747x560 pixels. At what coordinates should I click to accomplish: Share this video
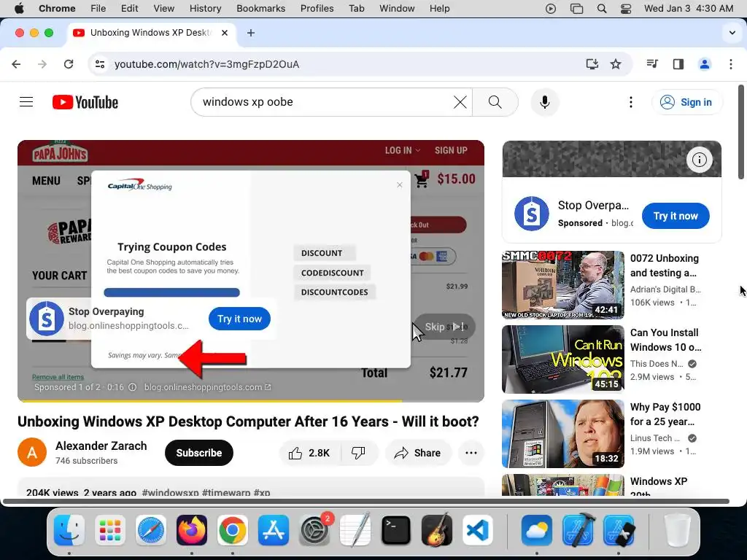coord(417,453)
